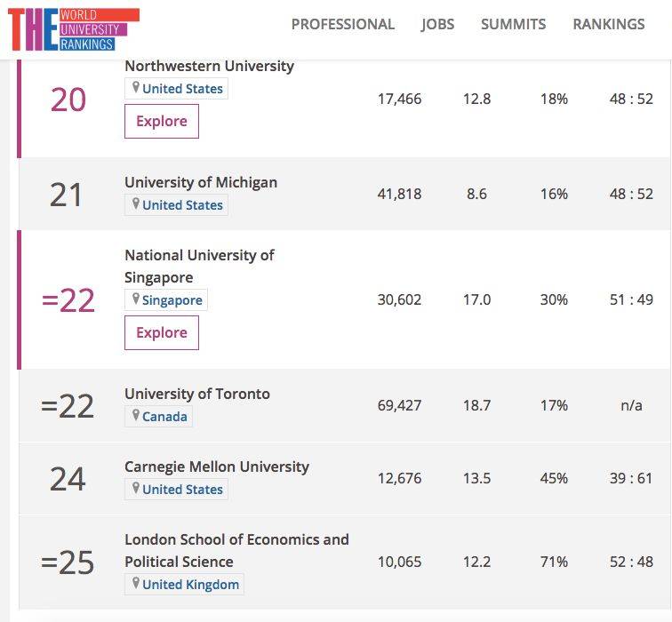Open the Professional menu
The image size is (672, 622).
point(342,24)
